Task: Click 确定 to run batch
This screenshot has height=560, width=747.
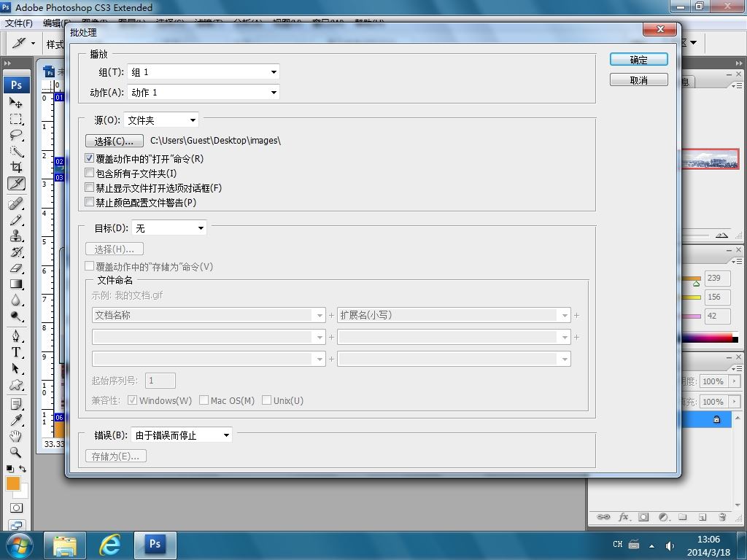Action: coord(639,60)
